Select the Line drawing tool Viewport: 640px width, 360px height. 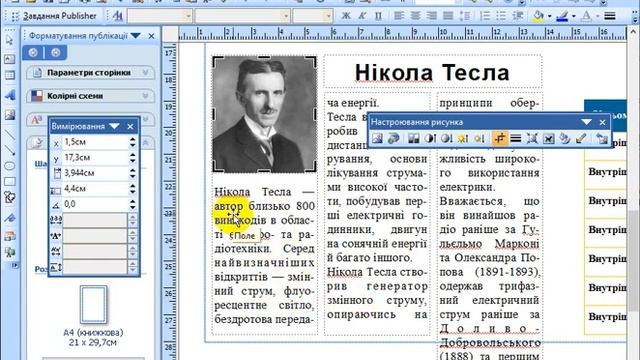point(10,134)
